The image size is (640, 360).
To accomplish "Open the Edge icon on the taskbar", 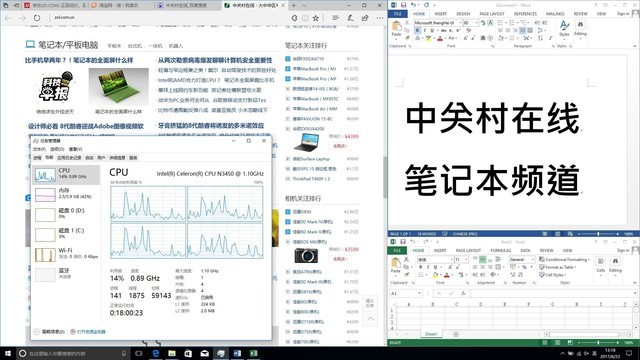I will (156, 353).
